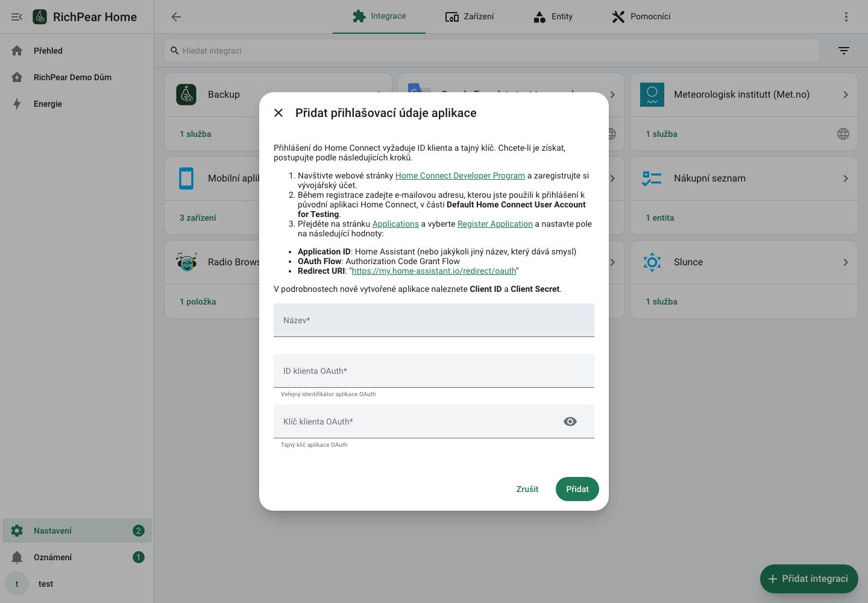868x603 pixels.
Task: Click the Nákupní seznam checklist icon
Action: 652,178
